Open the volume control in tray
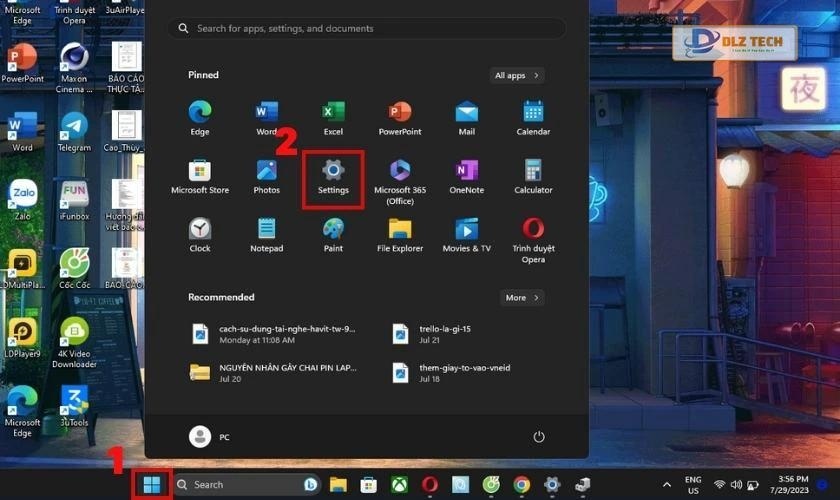 (x=736, y=485)
